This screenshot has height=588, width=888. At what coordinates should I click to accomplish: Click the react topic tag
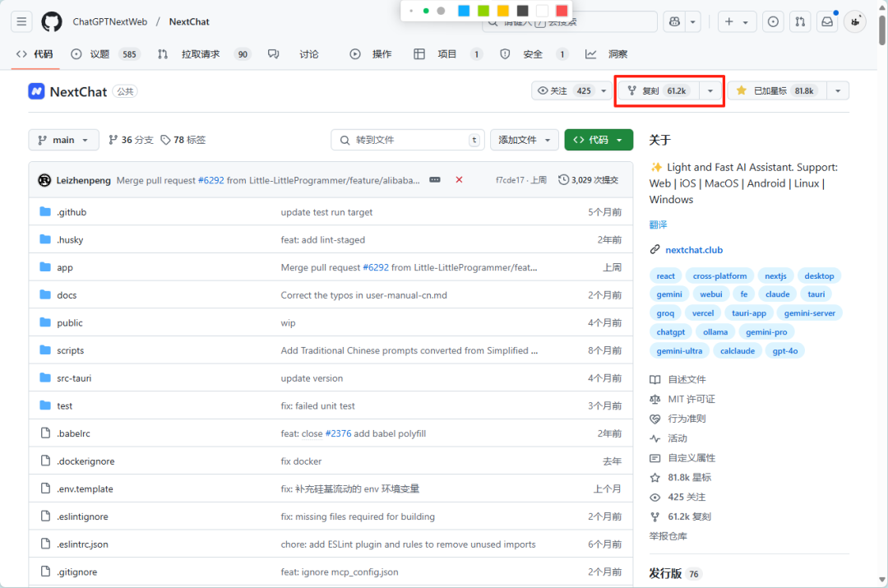[x=665, y=275]
